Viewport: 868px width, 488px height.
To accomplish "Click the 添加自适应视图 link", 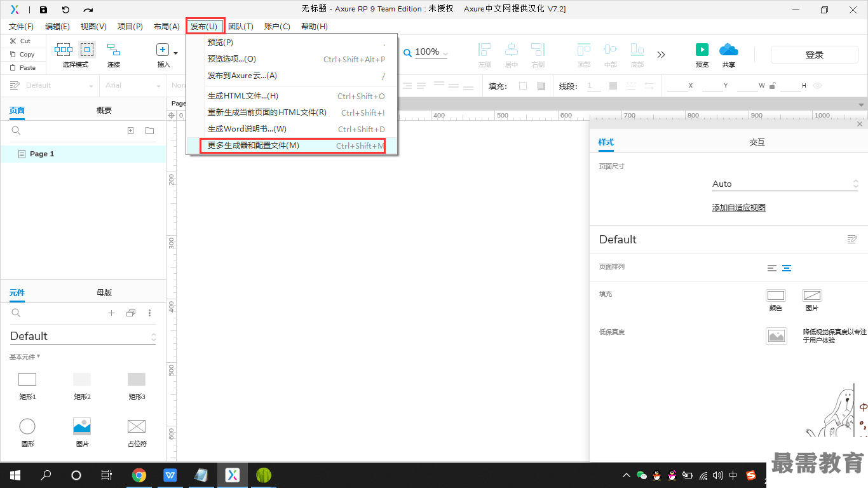I will click(x=739, y=208).
